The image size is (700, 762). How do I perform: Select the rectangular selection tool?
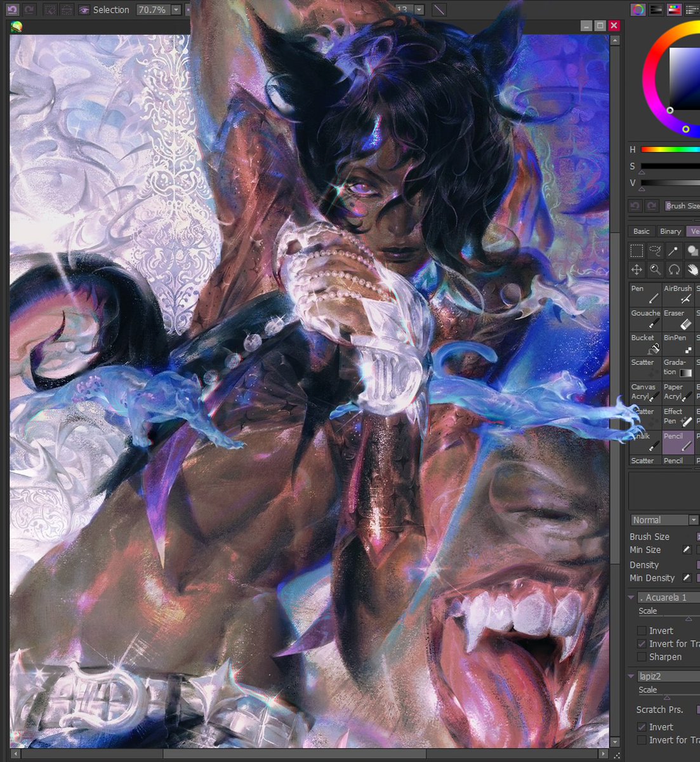point(637,251)
